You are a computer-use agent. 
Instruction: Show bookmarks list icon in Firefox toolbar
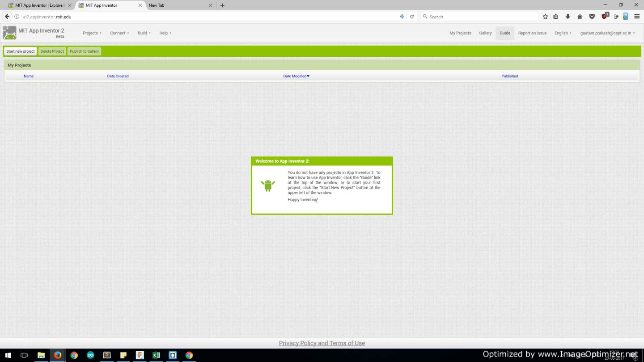point(556,17)
